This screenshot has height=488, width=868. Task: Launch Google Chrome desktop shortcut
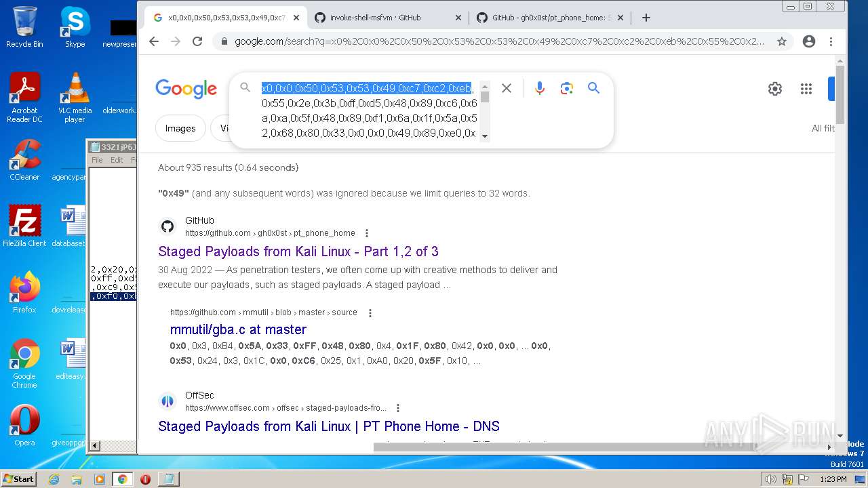pos(24,363)
